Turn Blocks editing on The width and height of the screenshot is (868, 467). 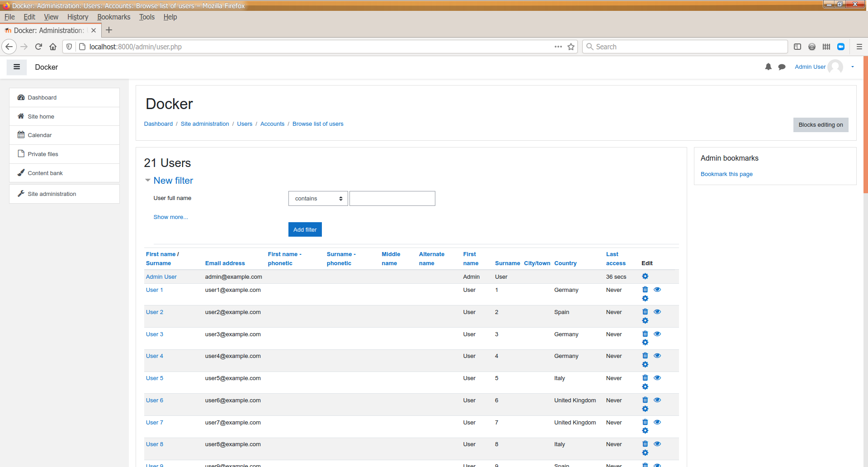821,125
